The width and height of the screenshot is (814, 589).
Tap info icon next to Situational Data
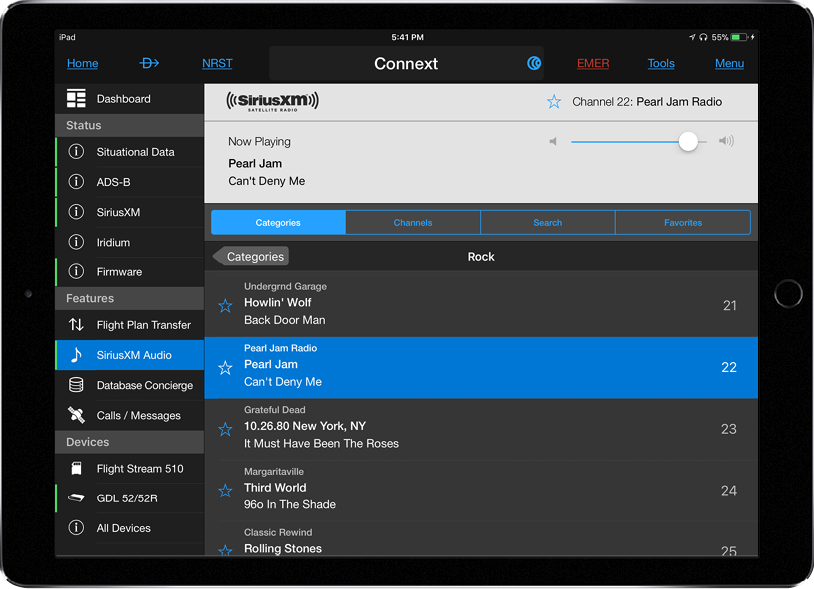(x=76, y=152)
